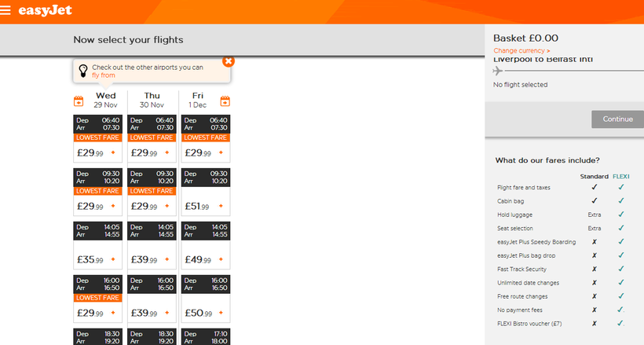The image size is (644, 345).
Task: Click the Standard column header
Action: (594, 176)
